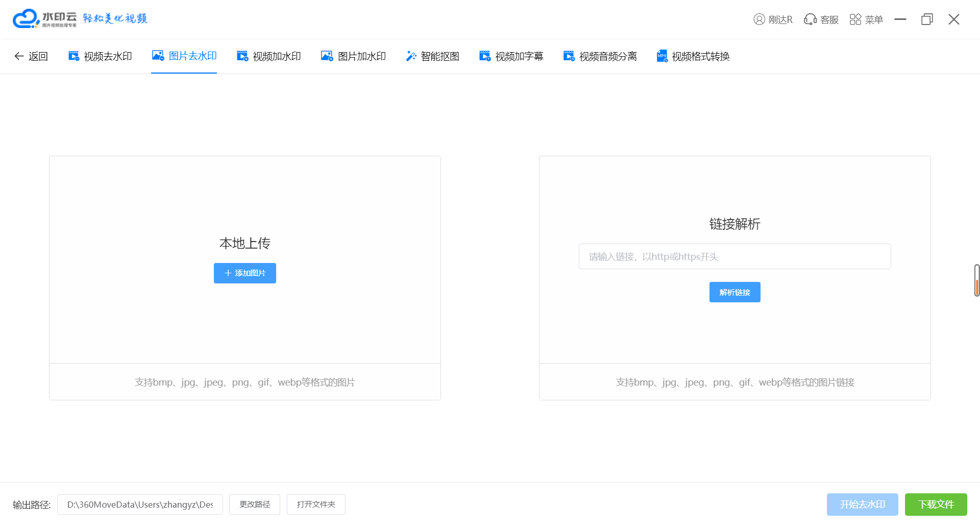
Task: Open the 视频加水印 tab
Action: tap(269, 56)
